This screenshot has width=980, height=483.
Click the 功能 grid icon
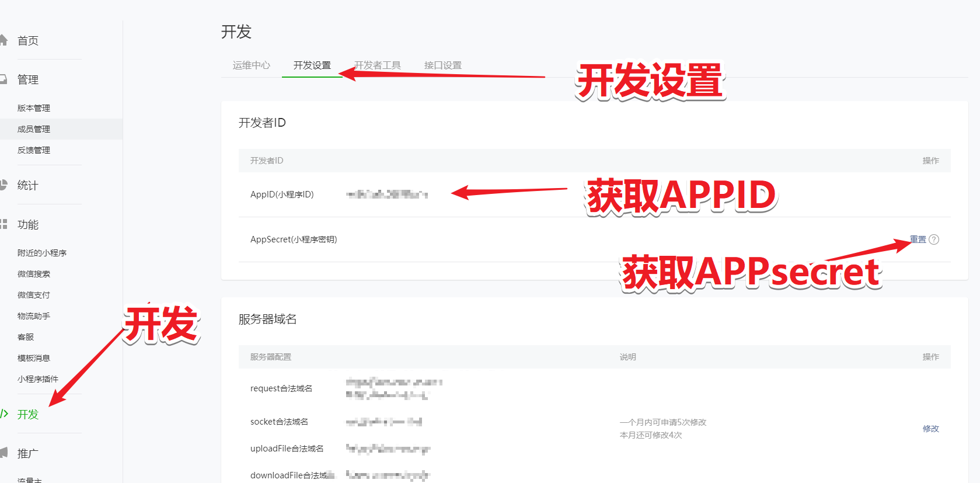click(4, 224)
